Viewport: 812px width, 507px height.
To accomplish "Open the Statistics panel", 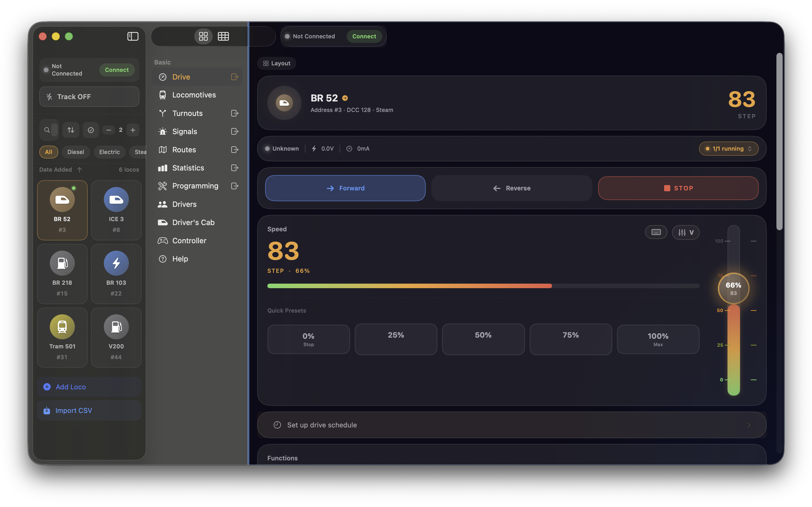I will [188, 168].
